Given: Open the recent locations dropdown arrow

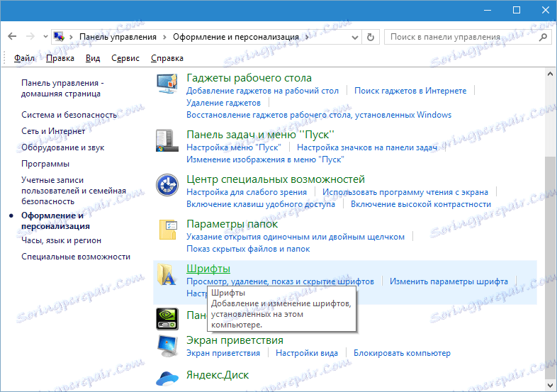Looking at the screenshot, I should (45, 37).
